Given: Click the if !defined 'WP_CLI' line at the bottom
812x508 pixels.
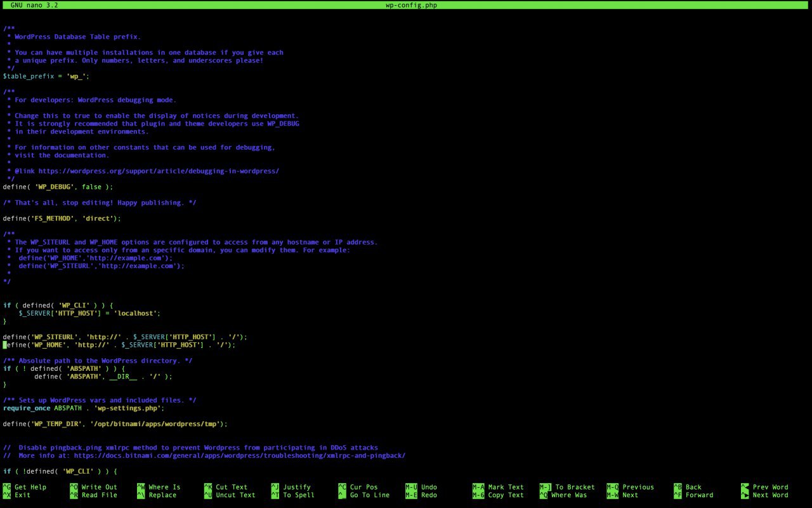Looking at the screenshot, I should tap(60, 471).
